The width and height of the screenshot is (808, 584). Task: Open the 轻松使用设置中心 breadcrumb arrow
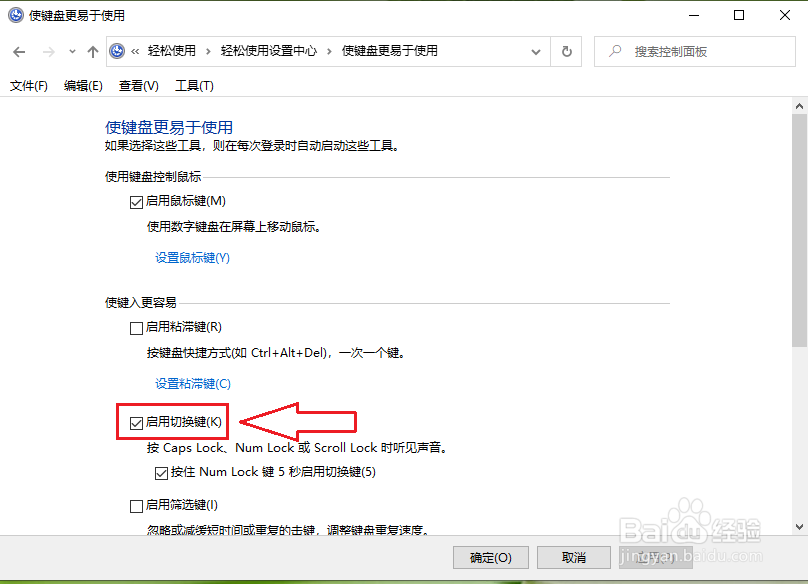[x=330, y=51]
